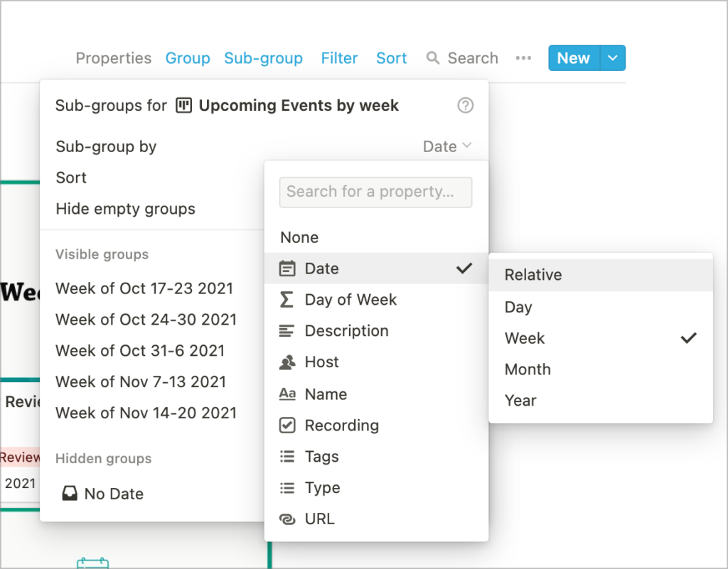Choose None to remove sub-grouping

point(376,237)
